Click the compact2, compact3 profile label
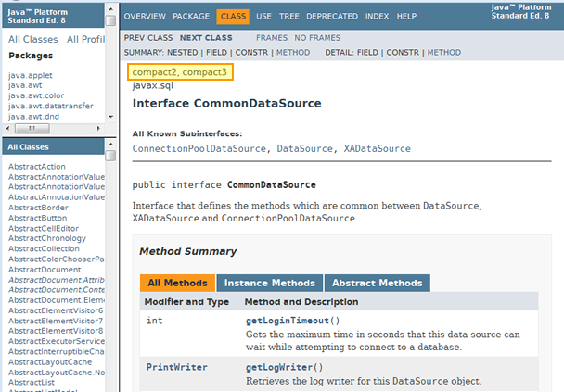 pyautogui.click(x=180, y=72)
